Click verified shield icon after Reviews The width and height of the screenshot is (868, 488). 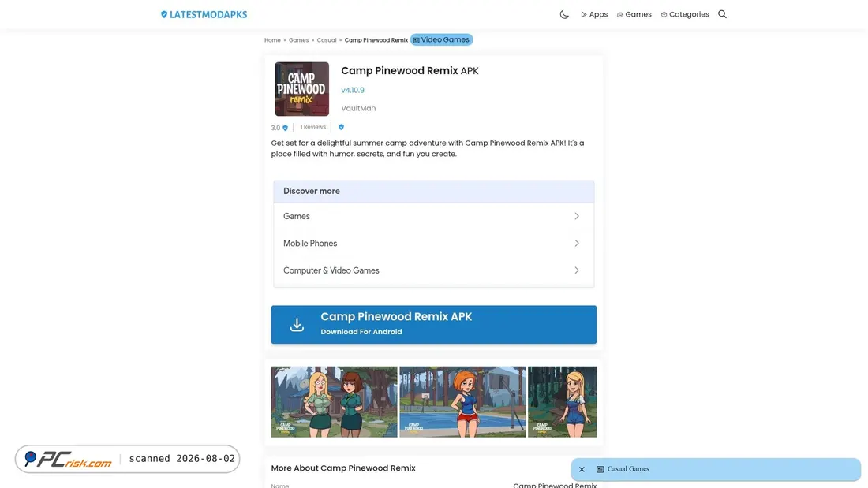[x=341, y=127]
